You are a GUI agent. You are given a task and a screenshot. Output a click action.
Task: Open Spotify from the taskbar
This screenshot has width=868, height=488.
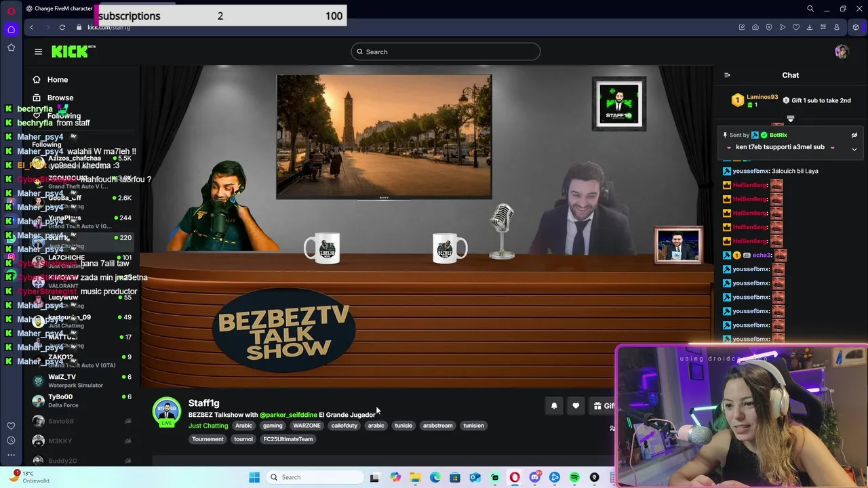(x=574, y=477)
